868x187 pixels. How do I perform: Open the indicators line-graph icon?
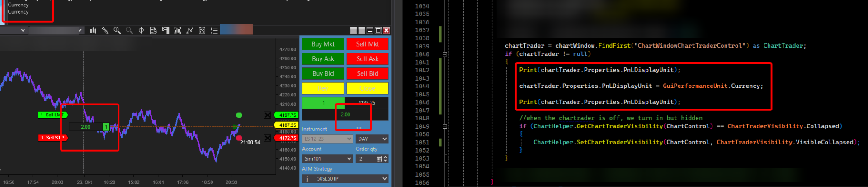pyautogui.click(x=190, y=30)
